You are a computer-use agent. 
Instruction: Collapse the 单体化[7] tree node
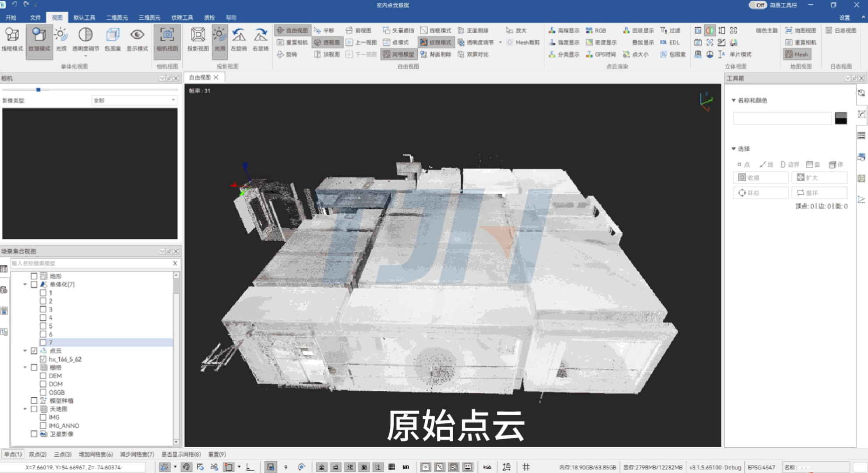25,284
